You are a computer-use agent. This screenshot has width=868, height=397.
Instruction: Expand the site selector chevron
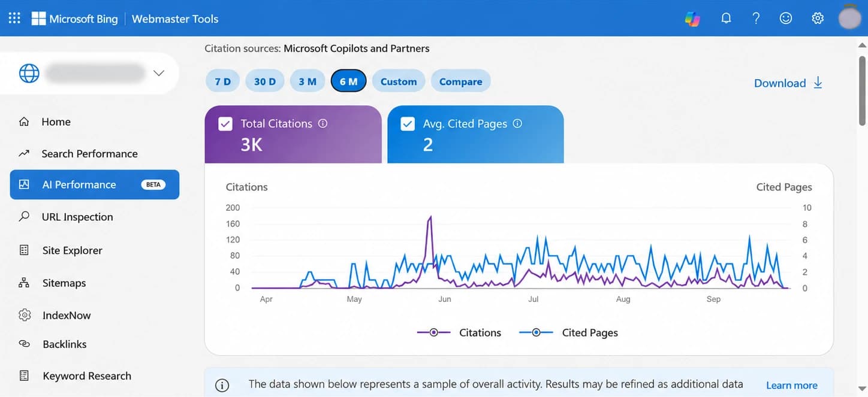(x=158, y=73)
